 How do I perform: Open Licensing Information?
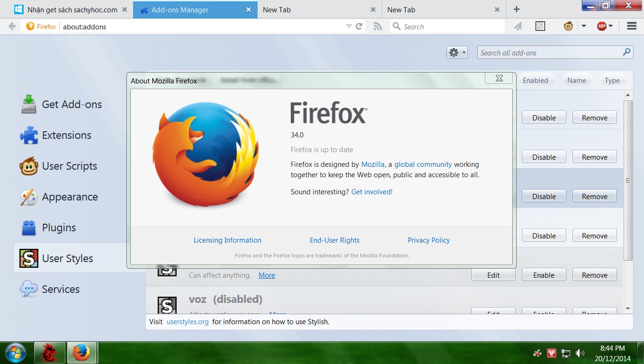227,240
